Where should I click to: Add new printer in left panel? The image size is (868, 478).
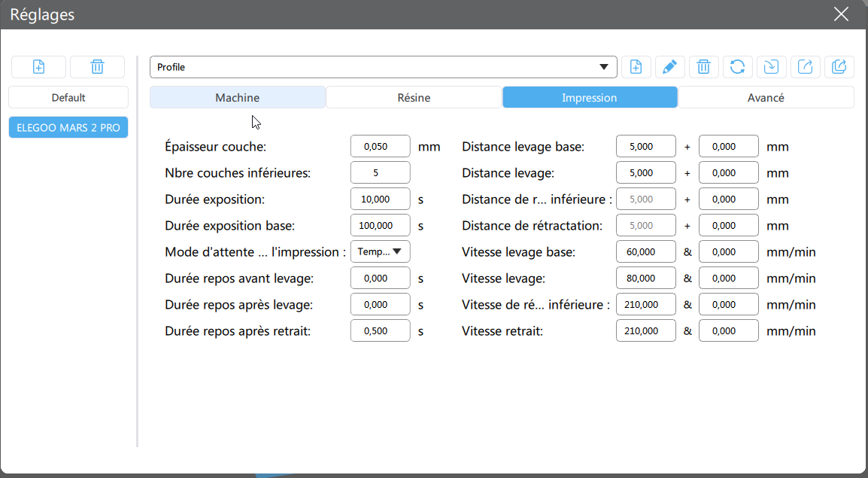pos(39,67)
